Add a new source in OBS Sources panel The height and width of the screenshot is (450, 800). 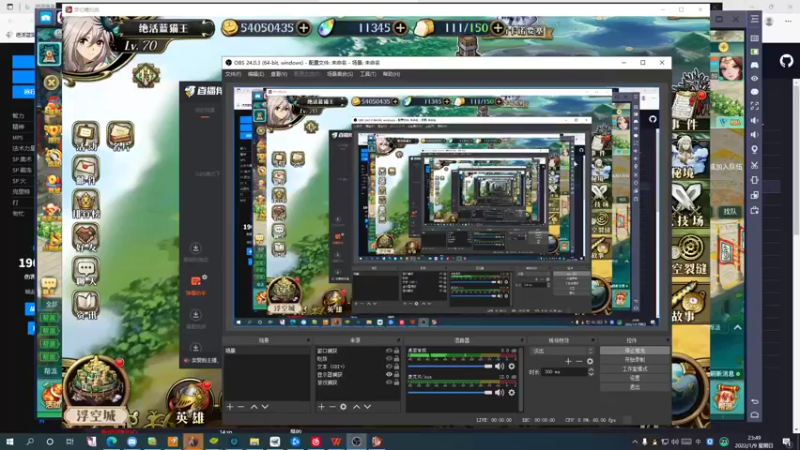pos(321,407)
